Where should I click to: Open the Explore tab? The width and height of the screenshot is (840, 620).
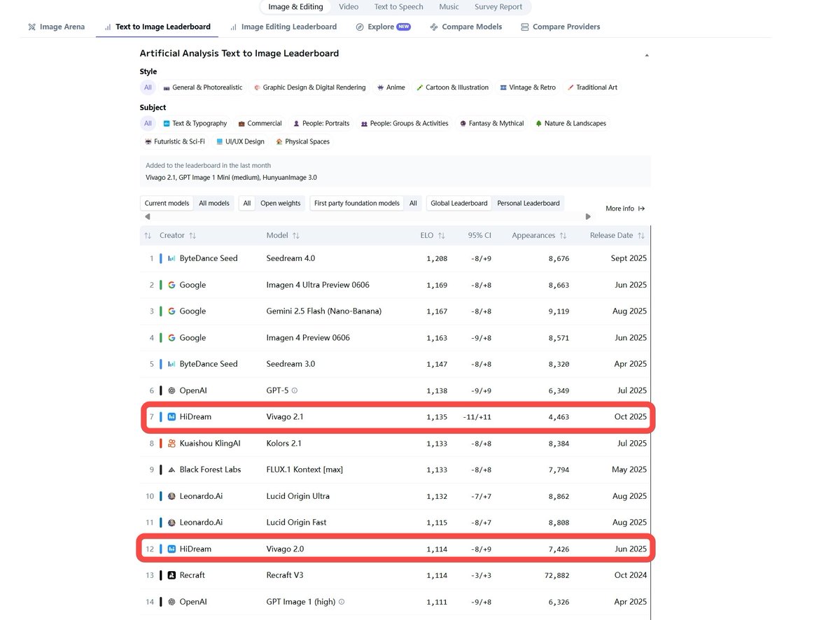point(383,27)
